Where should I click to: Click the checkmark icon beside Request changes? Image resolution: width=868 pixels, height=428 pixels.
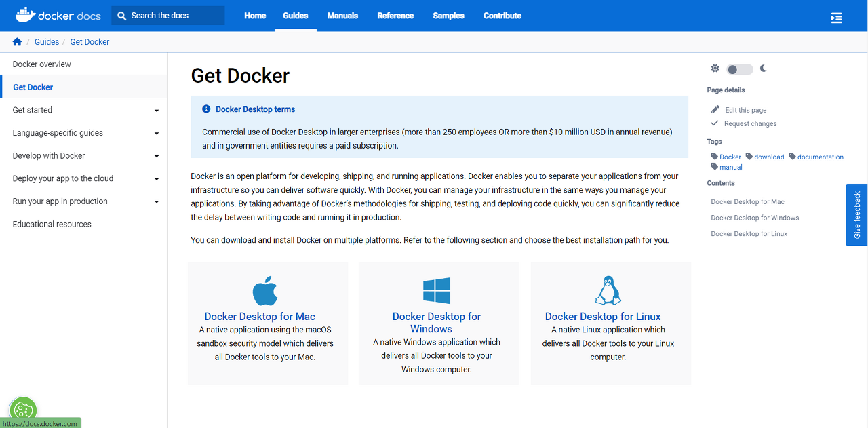tap(714, 123)
